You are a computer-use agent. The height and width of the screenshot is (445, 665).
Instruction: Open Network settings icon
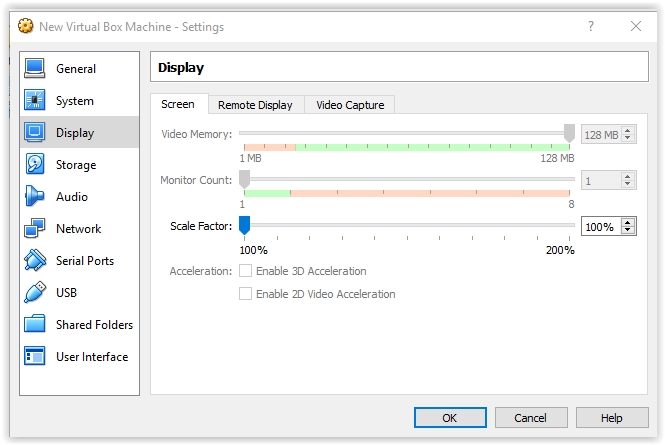coord(34,228)
